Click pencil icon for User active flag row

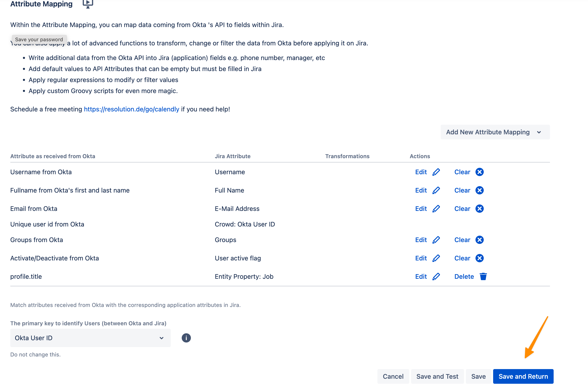pyautogui.click(x=436, y=258)
